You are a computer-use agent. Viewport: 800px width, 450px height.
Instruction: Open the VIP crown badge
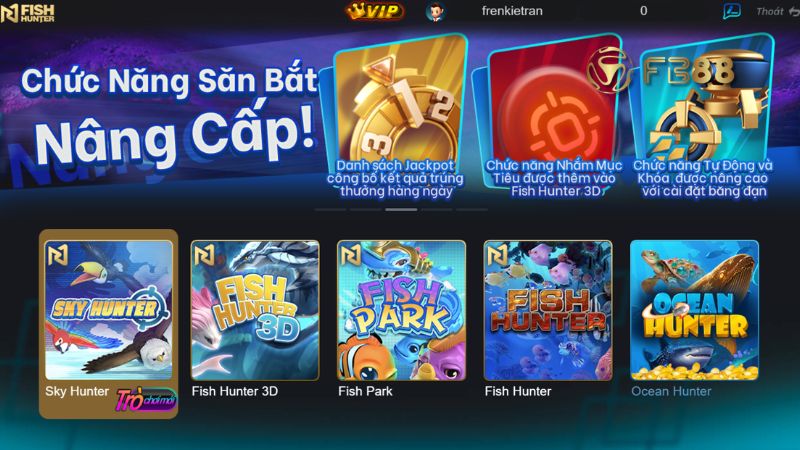375,11
